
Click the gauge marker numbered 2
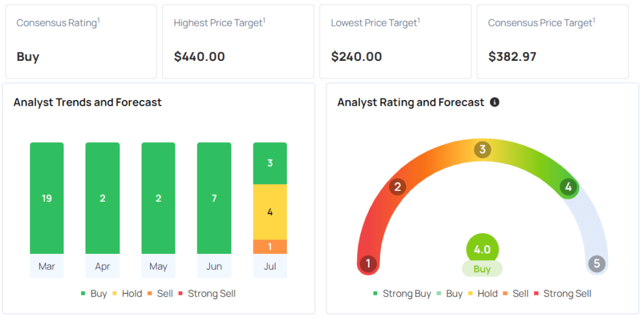397,187
